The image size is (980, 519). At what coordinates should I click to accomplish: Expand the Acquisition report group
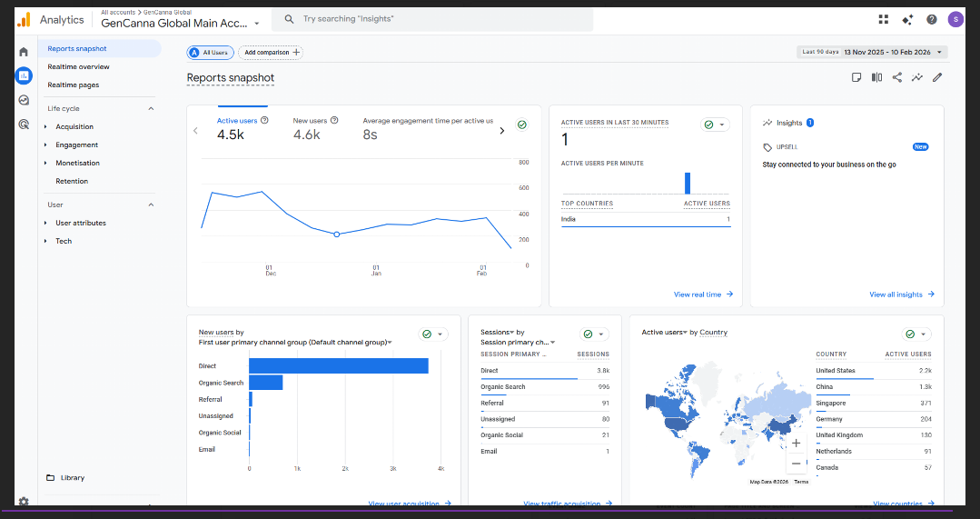pos(74,126)
